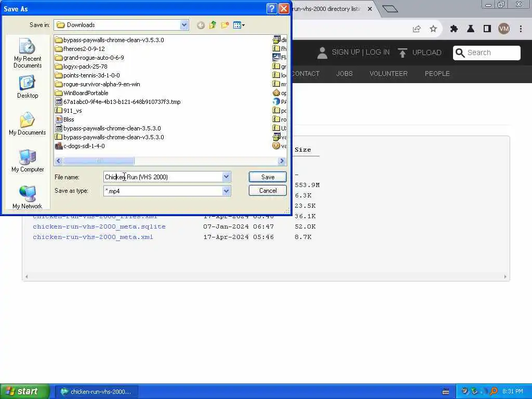Select file bypass-paywalls-chrome-clean-3.5.3.0

(x=108, y=128)
